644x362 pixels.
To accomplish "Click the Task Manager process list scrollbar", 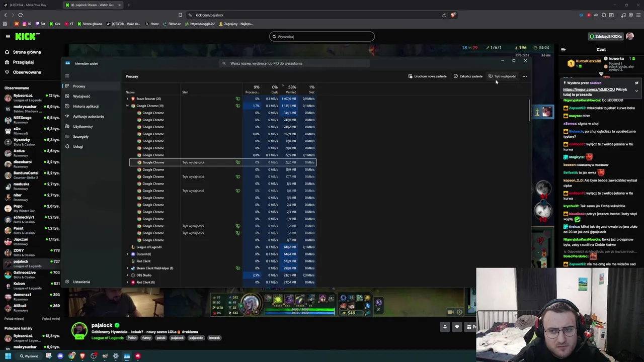I will pos(529,111).
